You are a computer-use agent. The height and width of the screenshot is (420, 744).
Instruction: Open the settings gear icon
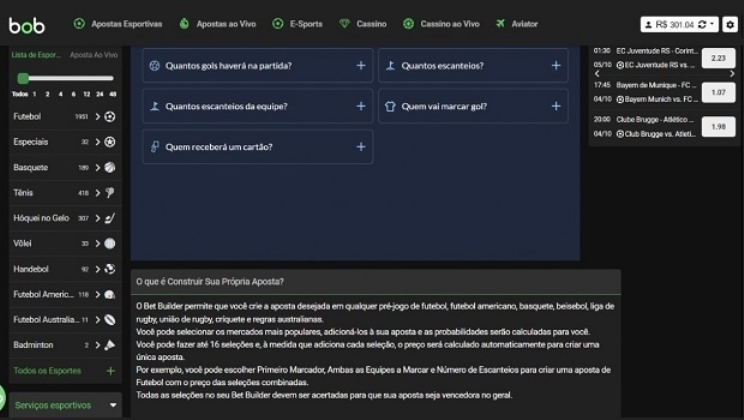[x=730, y=24]
